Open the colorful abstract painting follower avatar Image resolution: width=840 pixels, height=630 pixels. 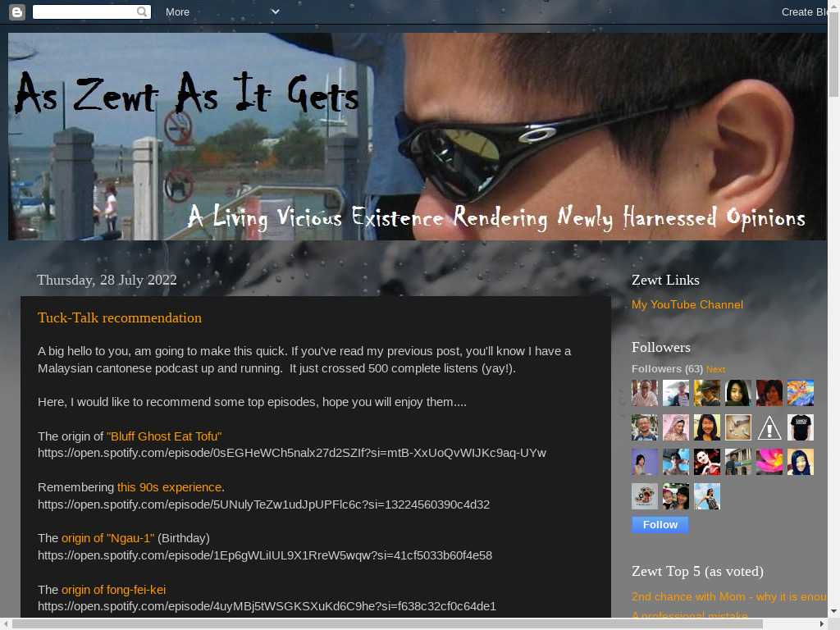(x=801, y=393)
